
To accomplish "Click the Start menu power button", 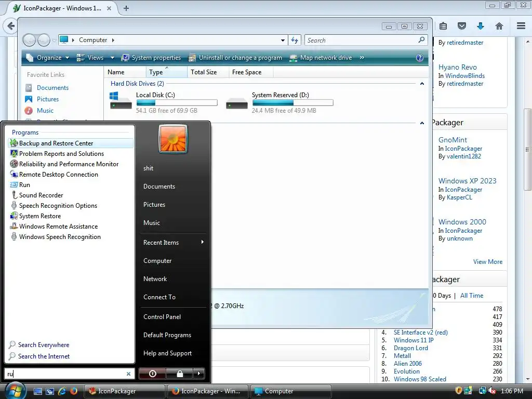I will (x=153, y=374).
